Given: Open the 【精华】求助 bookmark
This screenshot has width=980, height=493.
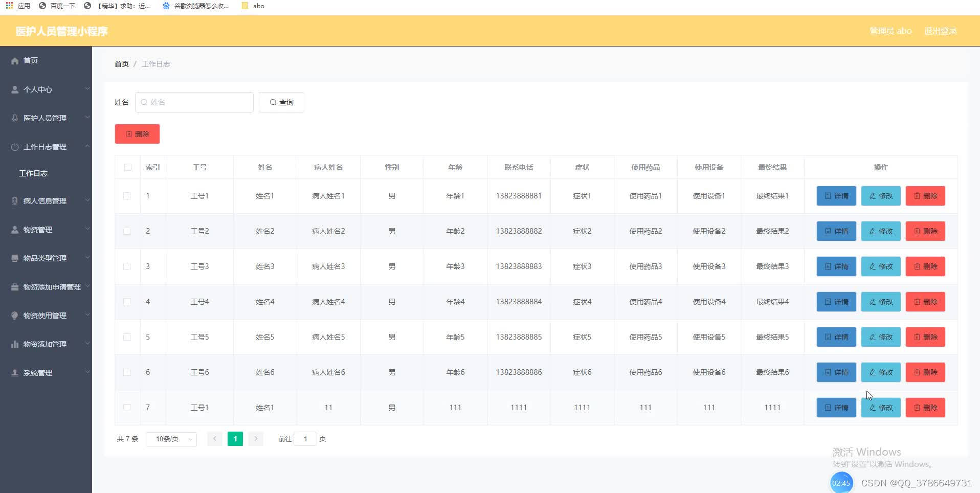Looking at the screenshot, I should [117, 6].
